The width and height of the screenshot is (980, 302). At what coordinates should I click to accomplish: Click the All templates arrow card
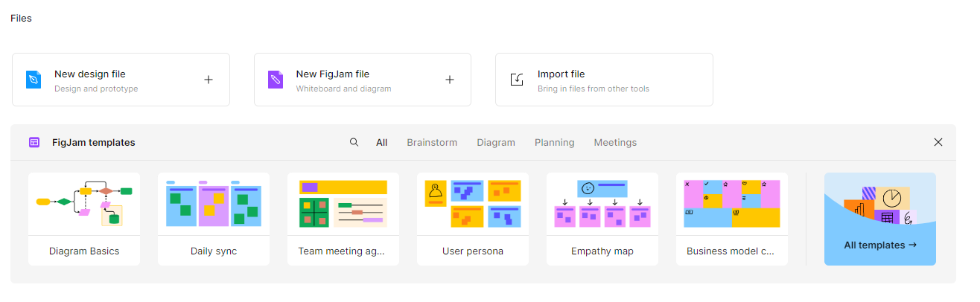point(880,219)
